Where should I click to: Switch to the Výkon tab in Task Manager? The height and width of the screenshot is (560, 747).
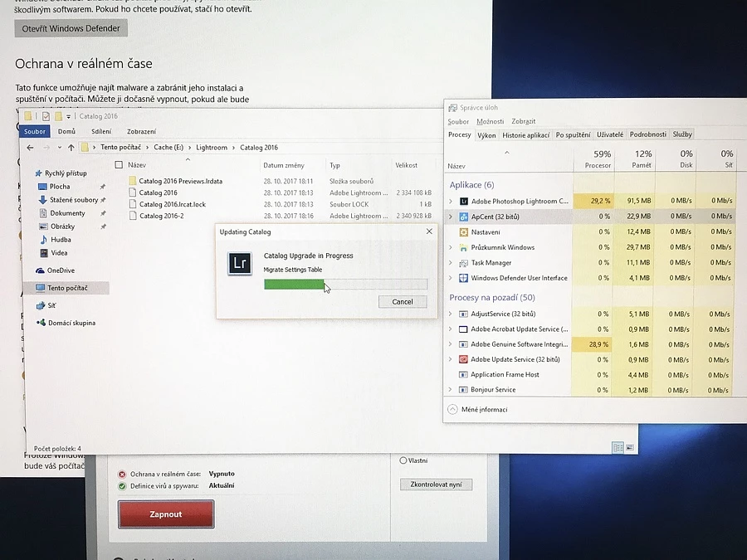tap(486, 135)
